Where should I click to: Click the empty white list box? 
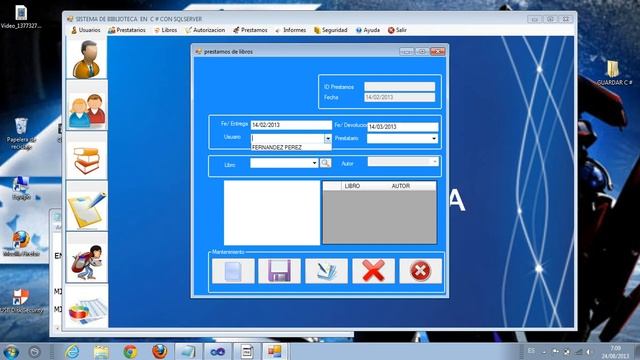(272, 213)
